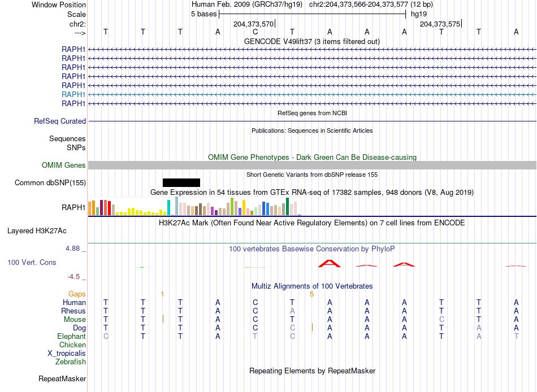Click the Elephant alignment row label
The width and height of the screenshot is (537, 392).
(72, 337)
